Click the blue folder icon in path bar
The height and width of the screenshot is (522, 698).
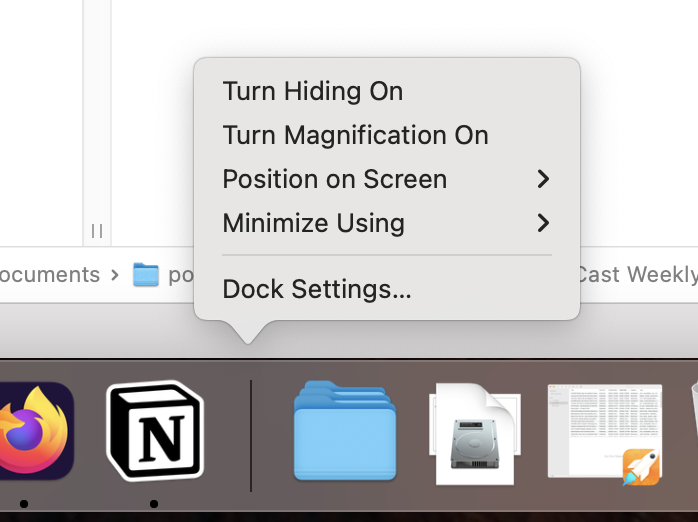146,275
